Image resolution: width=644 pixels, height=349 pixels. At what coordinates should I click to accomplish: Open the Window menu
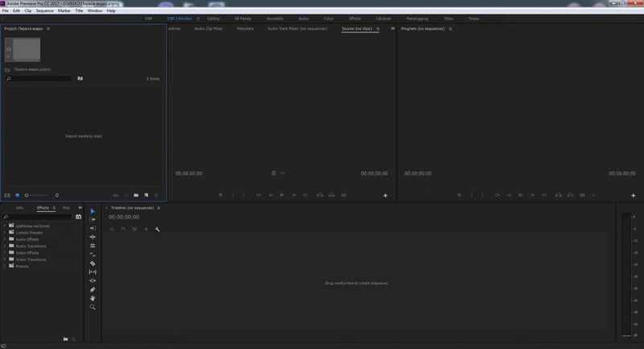pyautogui.click(x=95, y=10)
